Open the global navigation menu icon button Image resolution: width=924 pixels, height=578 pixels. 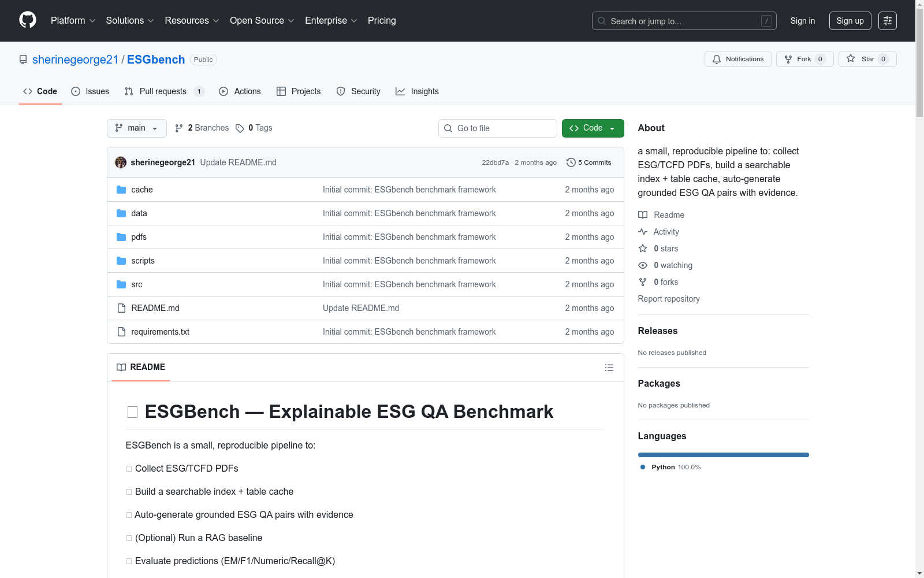coord(888,21)
